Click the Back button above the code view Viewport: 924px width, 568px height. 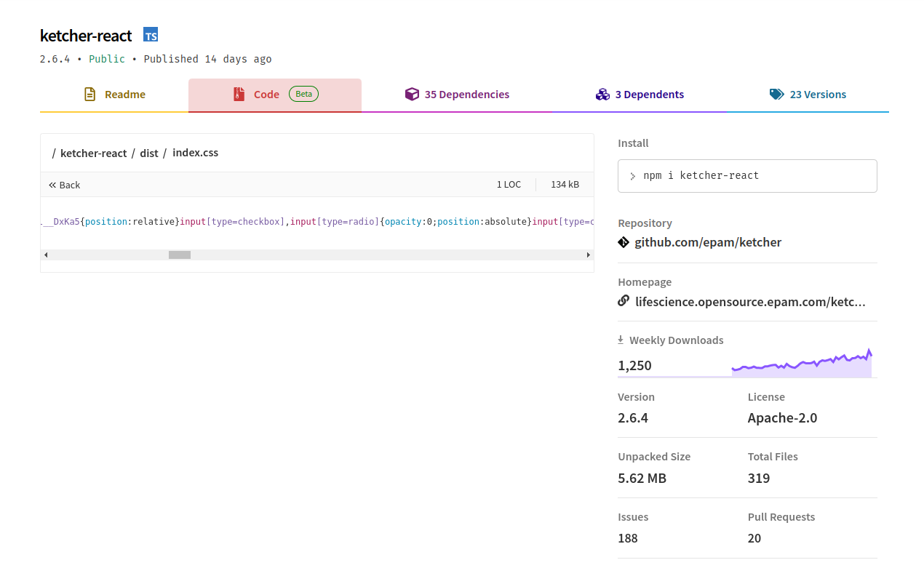pyautogui.click(x=64, y=185)
